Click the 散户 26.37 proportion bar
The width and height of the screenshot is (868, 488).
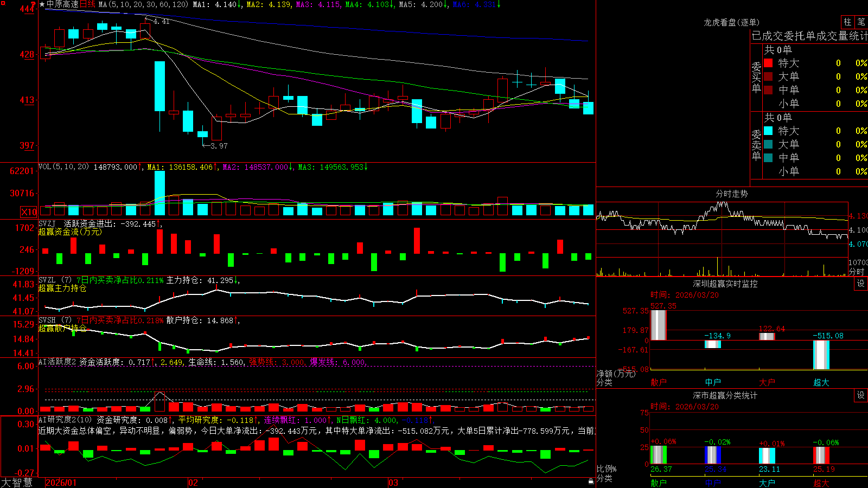pyautogui.click(x=659, y=455)
